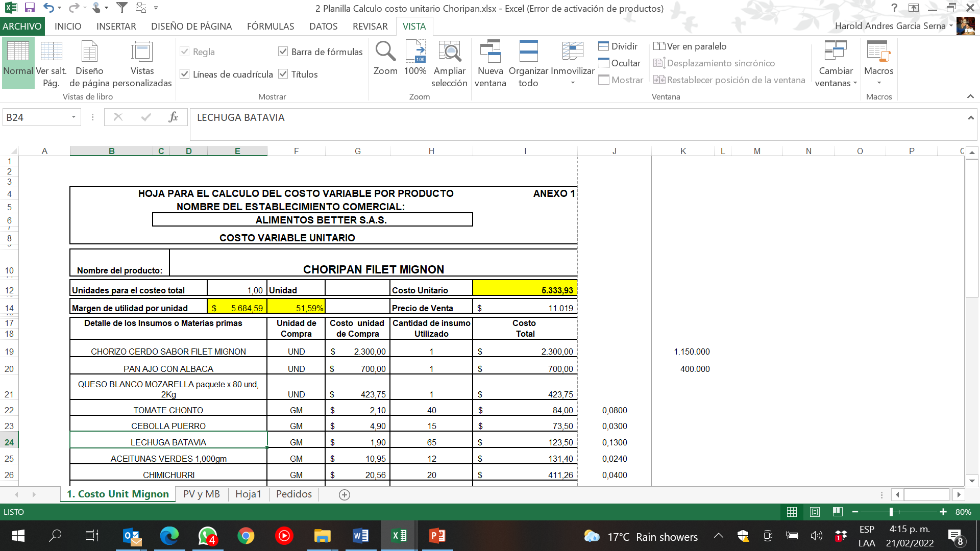Image resolution: width=980 pixels, height=551 pixels.
Task: Expand the Inmovilizar freeze panes dropdown
Action: coord(573,83)
